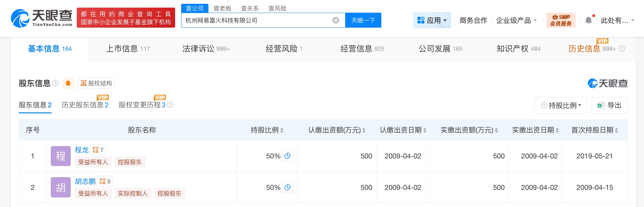Sort by 认缴出资额 column
644x207 pixels.
(x=364, y=130)
